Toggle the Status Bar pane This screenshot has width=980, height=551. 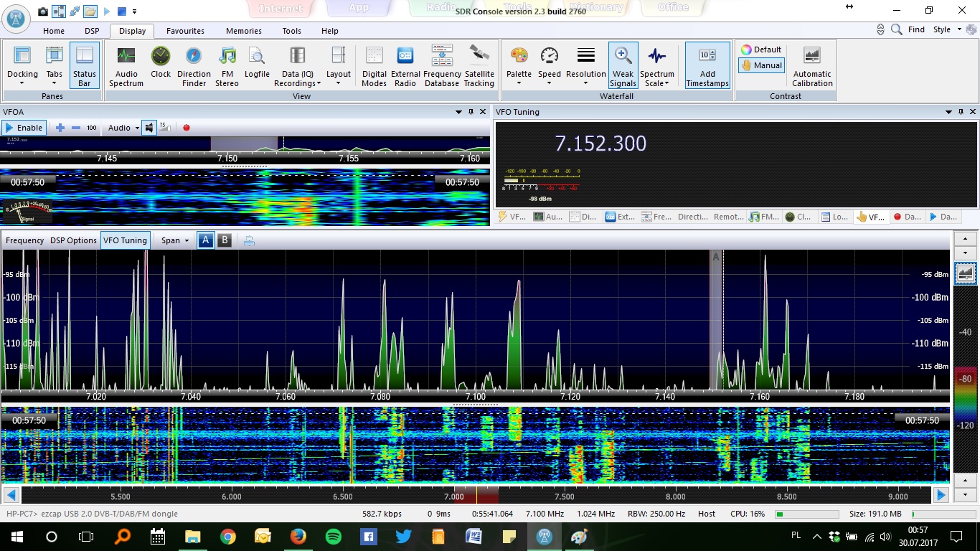[84, 66]
